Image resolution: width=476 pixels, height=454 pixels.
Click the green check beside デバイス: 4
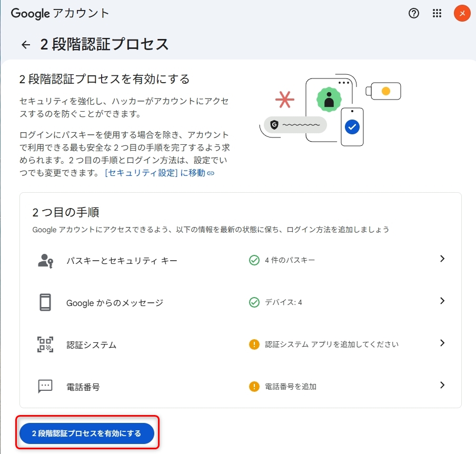coord(254,302)
